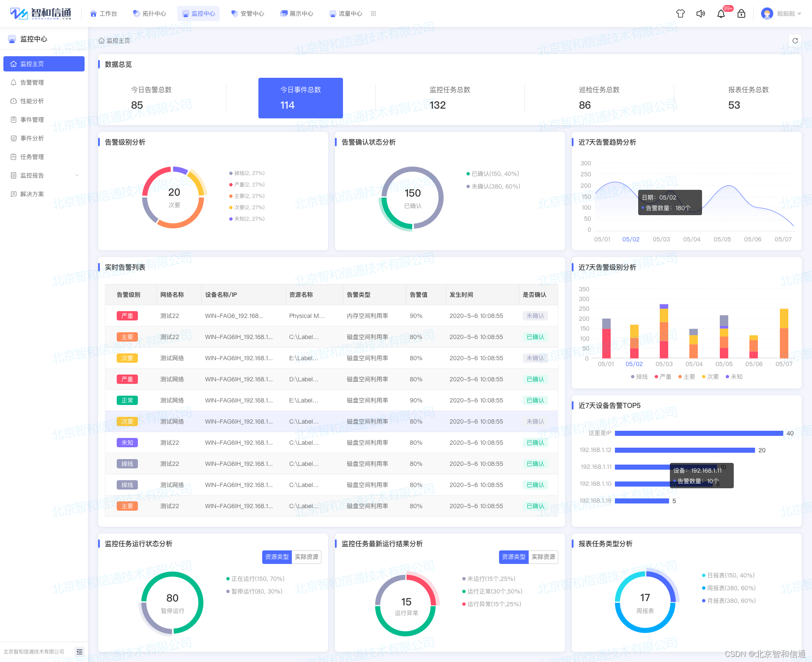Select the 今日事件总数 summary card

click(x=300, y=98)
